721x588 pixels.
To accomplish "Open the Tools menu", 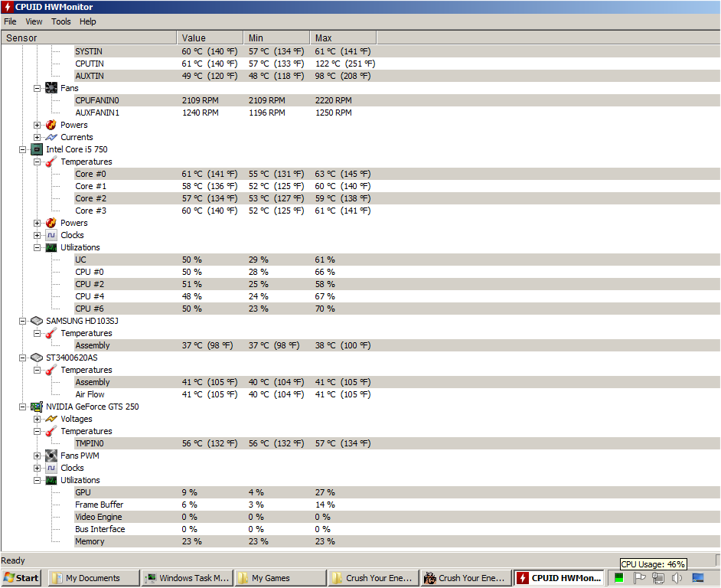I will click(x=60, y=21).
